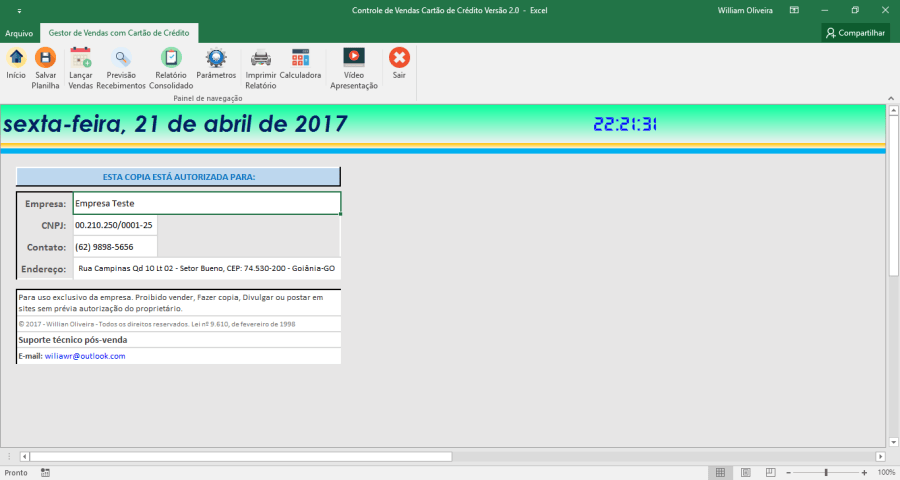Viewport: 900px width, 480px height.
Task: Click the digital clock display
Action: (x=624, y=124)
